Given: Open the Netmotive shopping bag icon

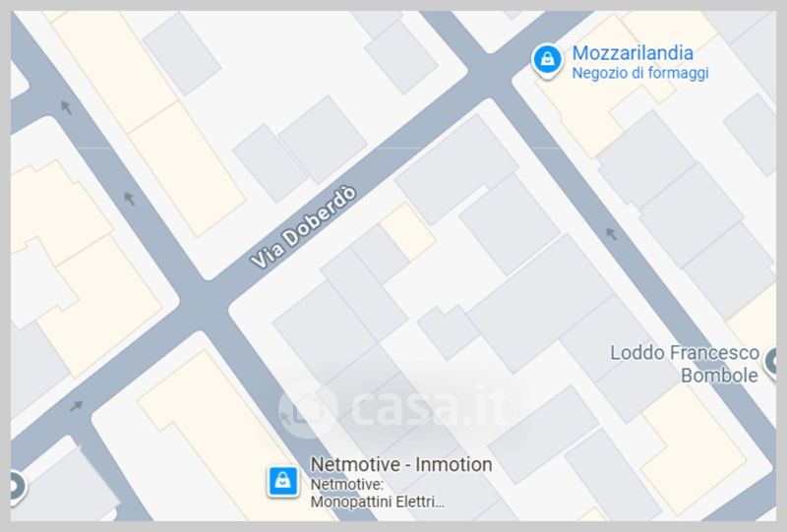Looking at the screenshot, I should pyautogui.click(x=283, y=481).
